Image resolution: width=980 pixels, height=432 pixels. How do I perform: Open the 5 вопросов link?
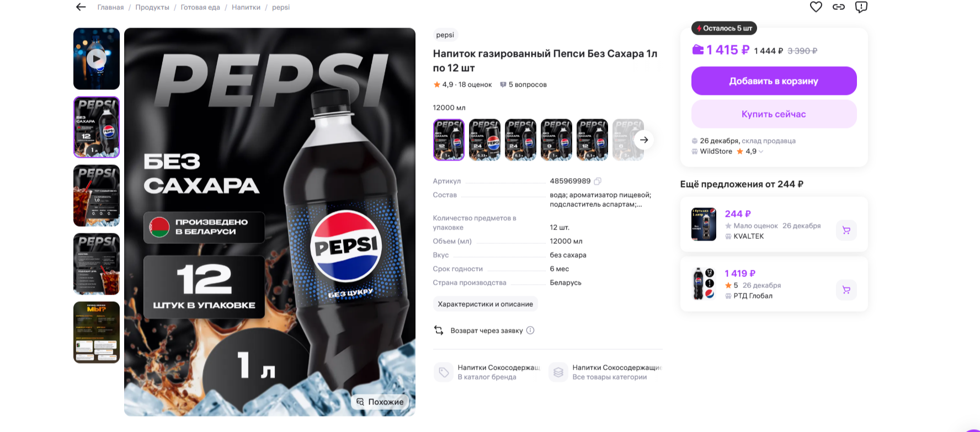pyautogui.click(x=523, y=84)
